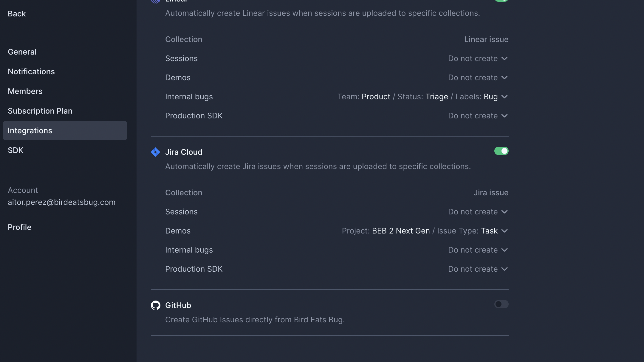Viewport: 644px width, 362px height.
Task: Open Linear Demos issue dropdown
Action: [x=478, y=78]
